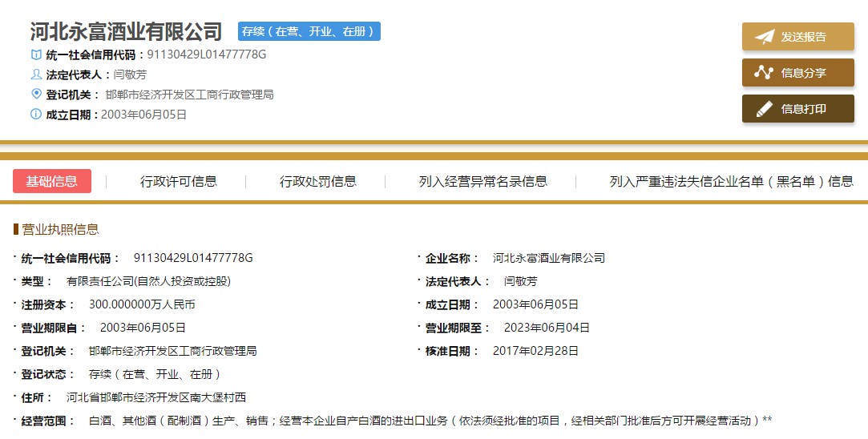
Task: Select the 基础信息 tab
Action: coord(52,181)
